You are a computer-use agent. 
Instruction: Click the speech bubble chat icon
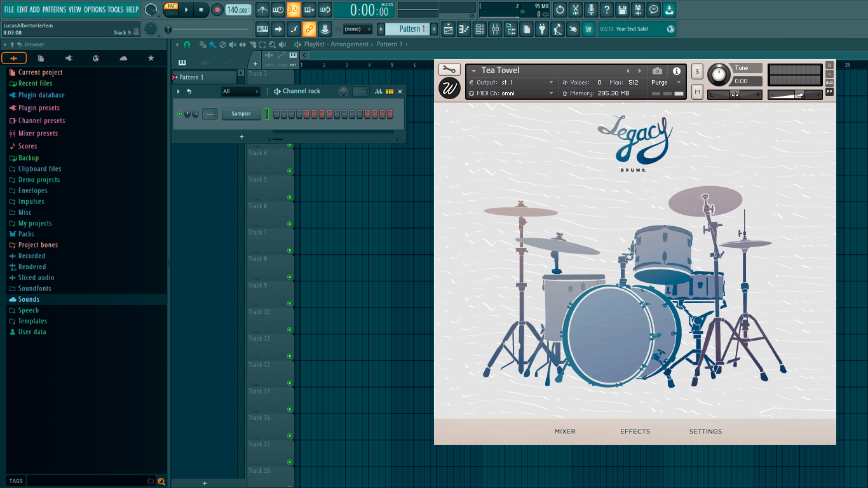coord(654,10)
